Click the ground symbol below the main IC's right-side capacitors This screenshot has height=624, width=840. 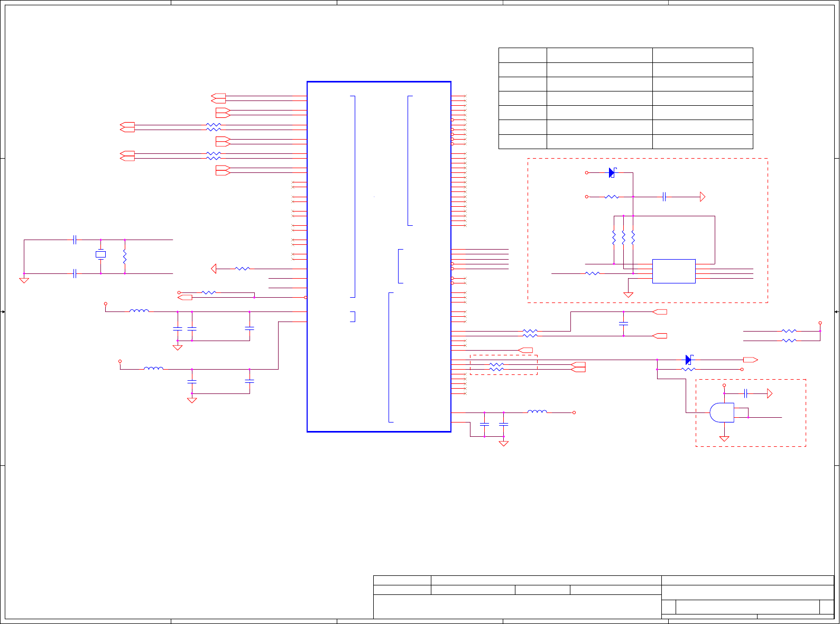coord(504,443)
